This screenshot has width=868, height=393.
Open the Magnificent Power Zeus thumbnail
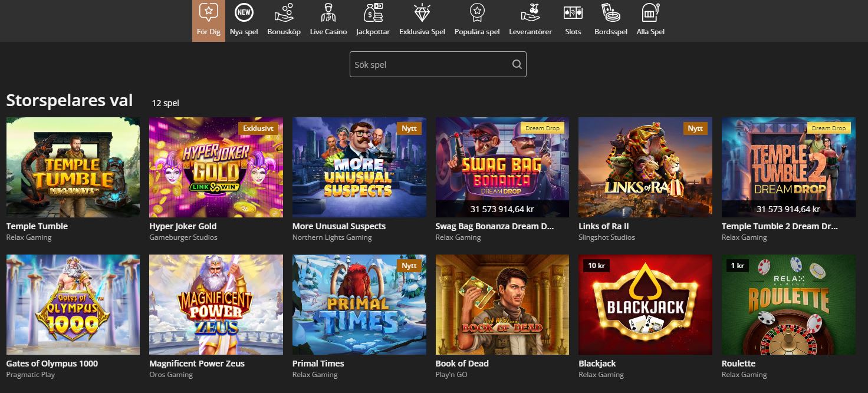(x=216, y=305)
